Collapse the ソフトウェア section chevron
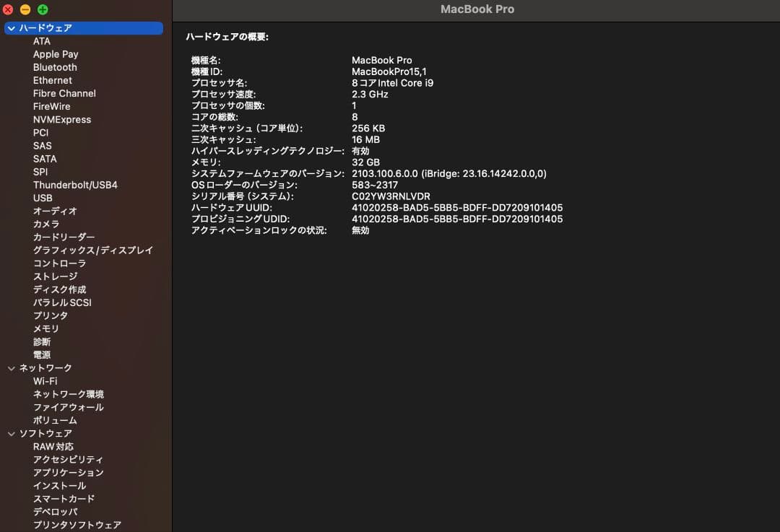 [11, 434]
